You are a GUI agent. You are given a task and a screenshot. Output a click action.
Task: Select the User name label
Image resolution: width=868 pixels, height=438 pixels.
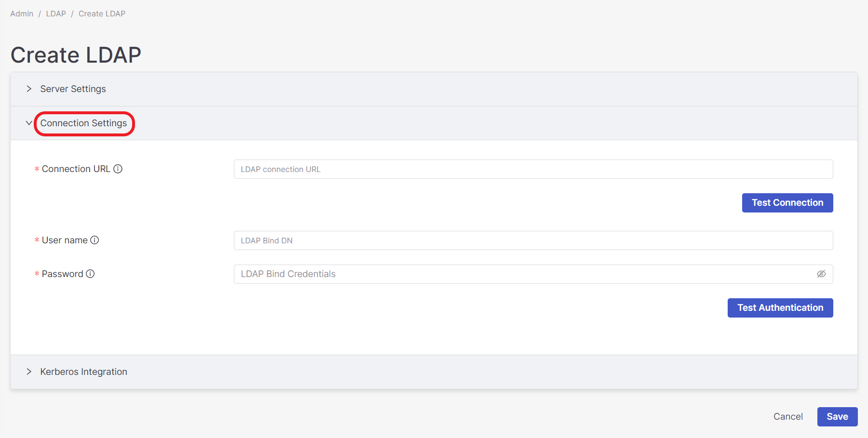tap(65, 240)
